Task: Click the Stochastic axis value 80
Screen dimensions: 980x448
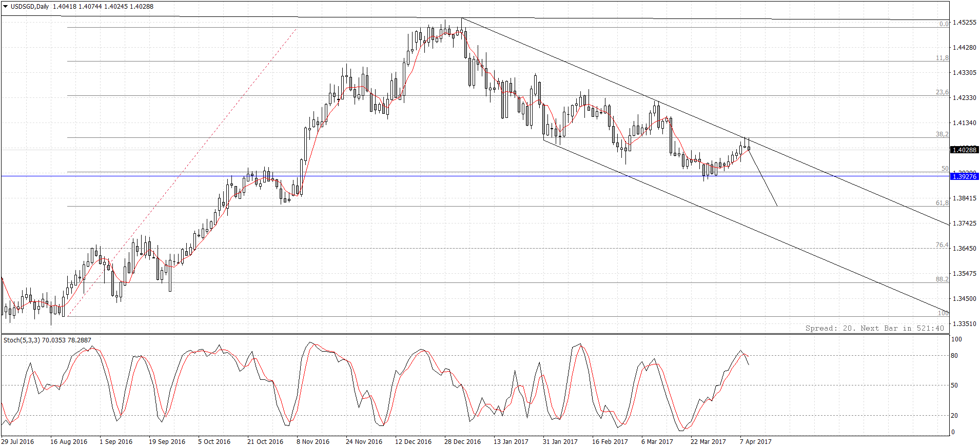Action: (954, 356)
